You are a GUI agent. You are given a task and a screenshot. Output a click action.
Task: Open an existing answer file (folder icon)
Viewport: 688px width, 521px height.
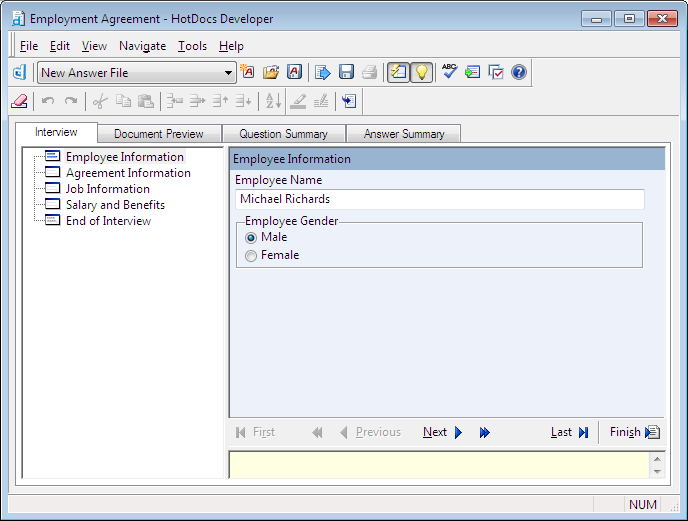(x=271, y=72)
